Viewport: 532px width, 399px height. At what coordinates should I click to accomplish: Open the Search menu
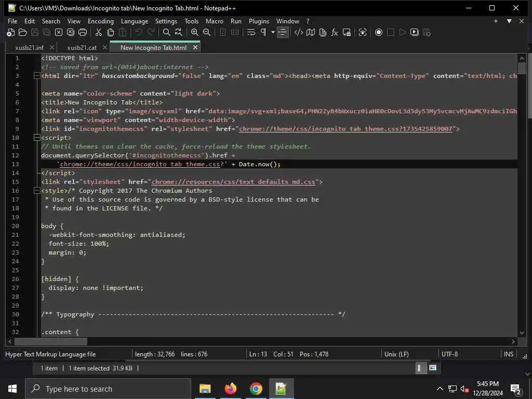[51, 21]
